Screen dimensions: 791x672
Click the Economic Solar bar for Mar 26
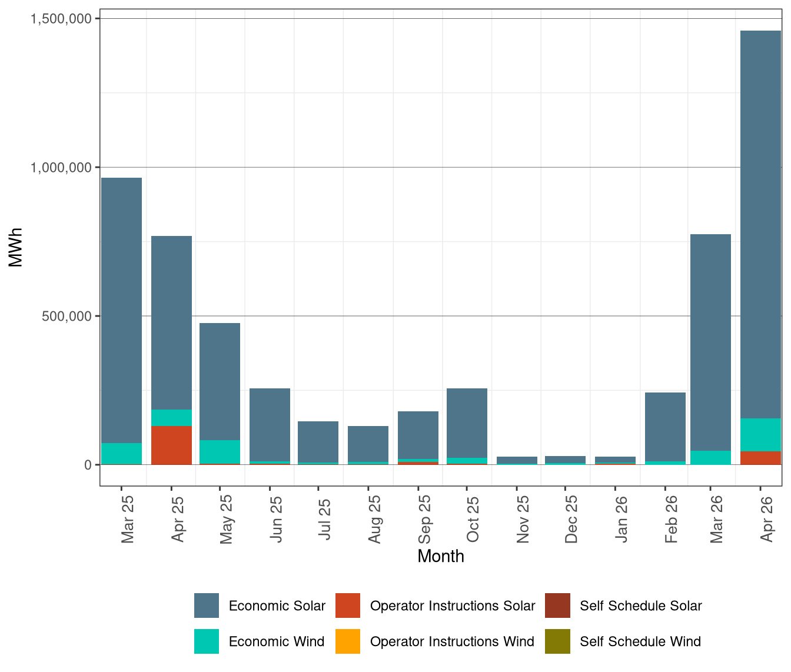(711, 342)
